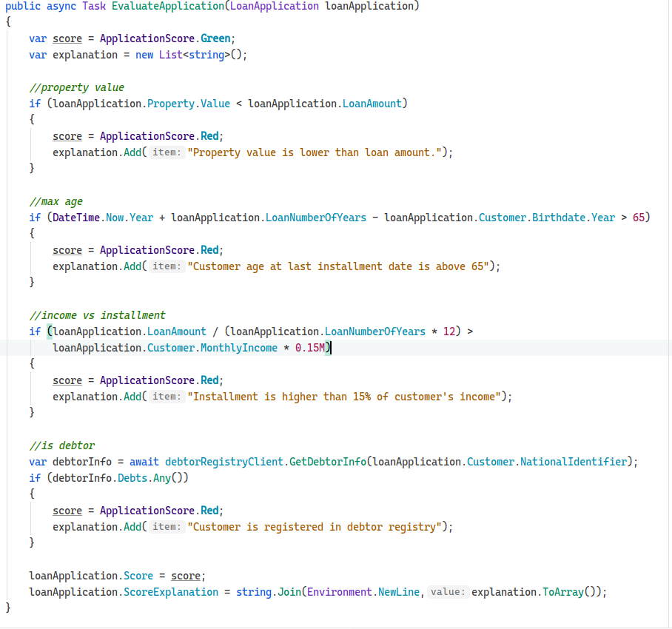This screenshot has height=629, width=672.
Task: Select the Green enum value
Action: [215, 38]
